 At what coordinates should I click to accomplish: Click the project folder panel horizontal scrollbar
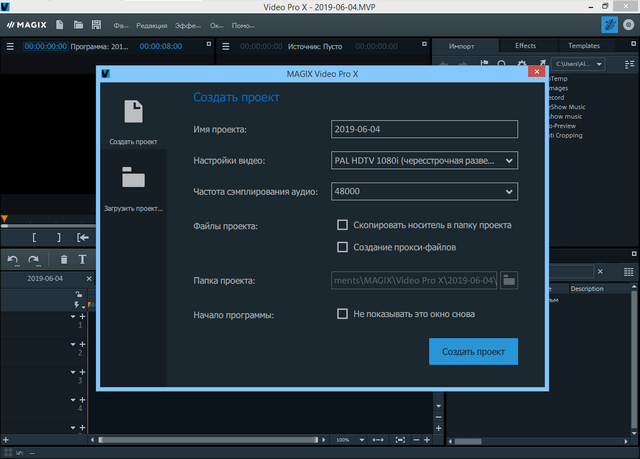pyautogui.click(x=468, y=441)
